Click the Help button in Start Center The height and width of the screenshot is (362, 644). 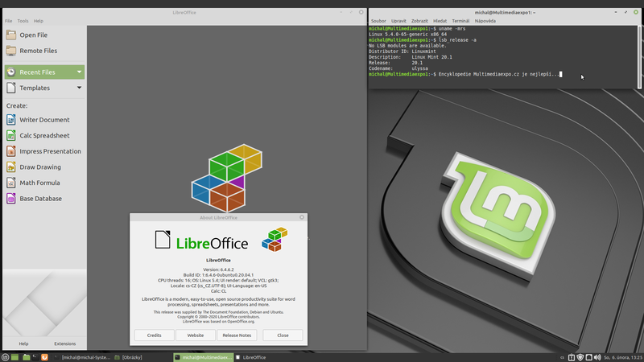click(x=23, y=343)
